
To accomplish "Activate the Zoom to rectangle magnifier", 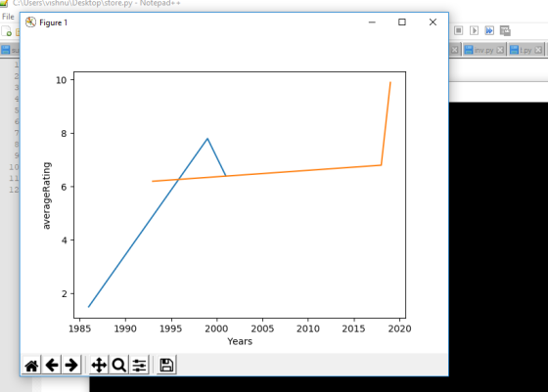I will coord(119,366).
